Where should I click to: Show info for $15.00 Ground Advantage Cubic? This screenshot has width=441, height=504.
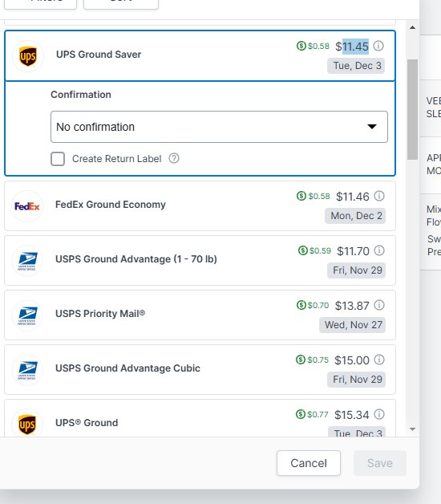[379, 360]
